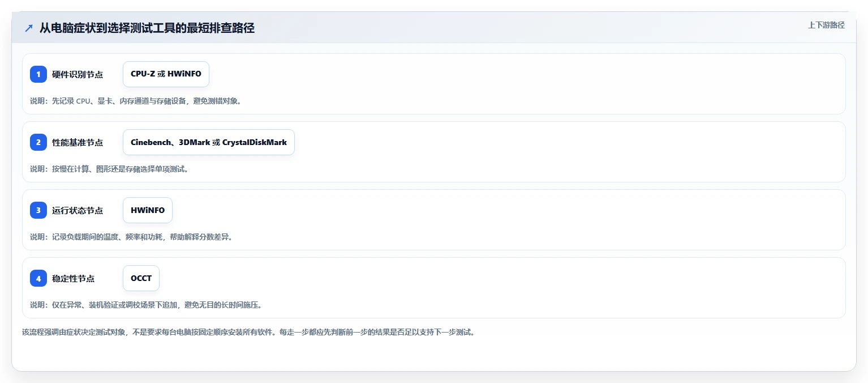
Task: Click step number 2 badge
Action: [x=38, y=142]
